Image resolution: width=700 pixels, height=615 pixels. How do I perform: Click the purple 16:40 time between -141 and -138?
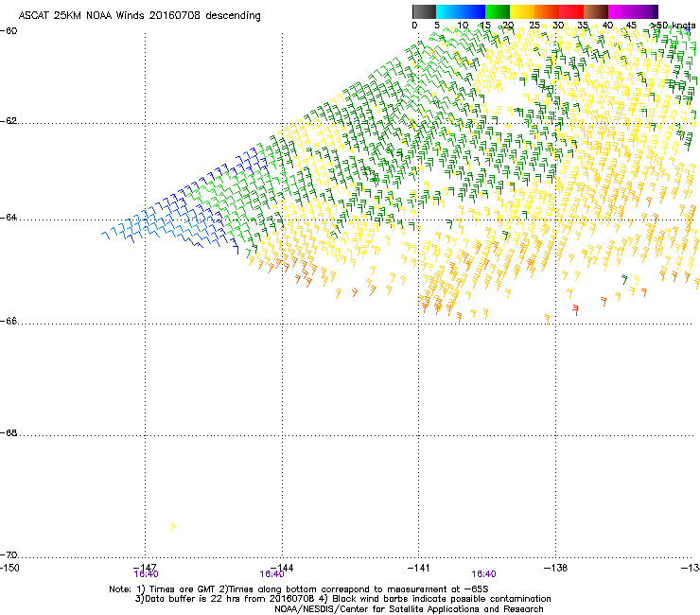tap(484, 574)
